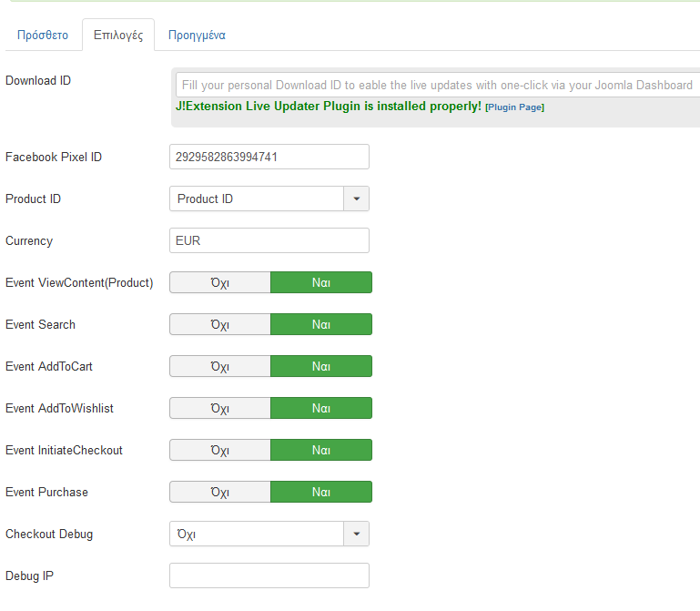This screenshot has height=611, width=700.
Task: Disable Event AddToCart with Όχι
Action: click(x=220, y=366)
